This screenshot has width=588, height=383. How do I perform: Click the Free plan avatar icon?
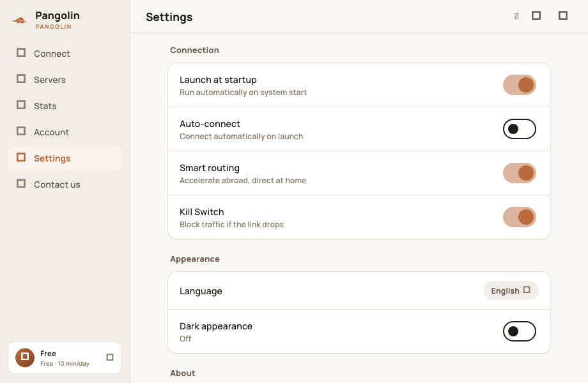click(25, 357)
